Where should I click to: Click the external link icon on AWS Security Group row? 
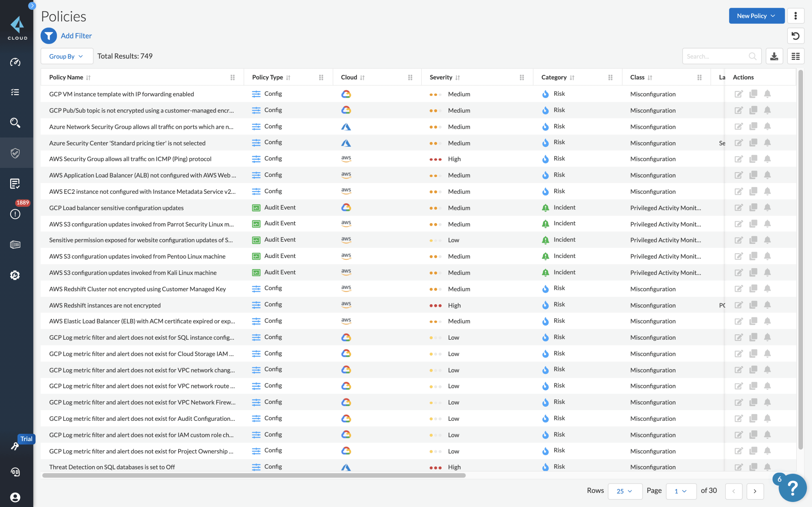[739, 158]
